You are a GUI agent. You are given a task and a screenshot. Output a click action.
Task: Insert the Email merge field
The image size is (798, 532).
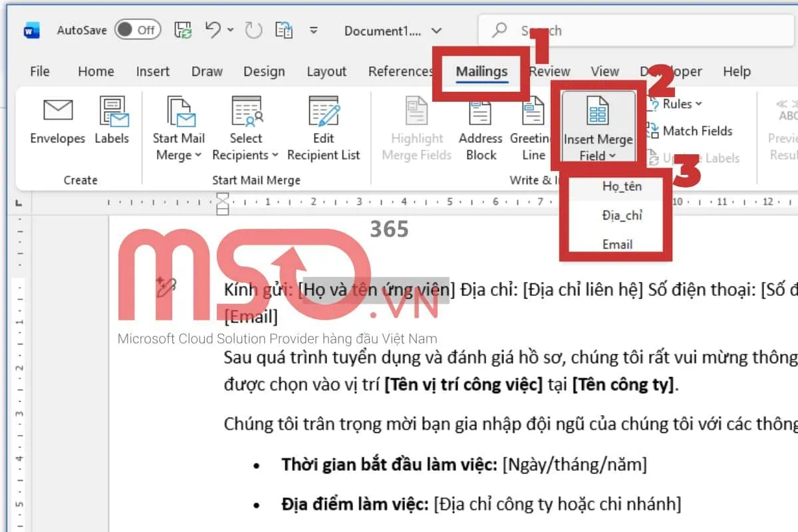coord(617,243)
